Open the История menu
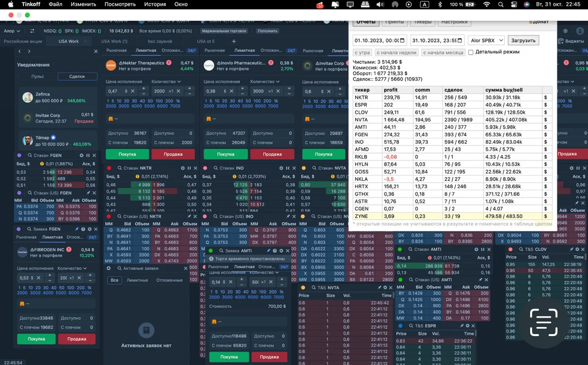Image resolution: width=588 pixels, height=365 pixels. pos(155,4)
